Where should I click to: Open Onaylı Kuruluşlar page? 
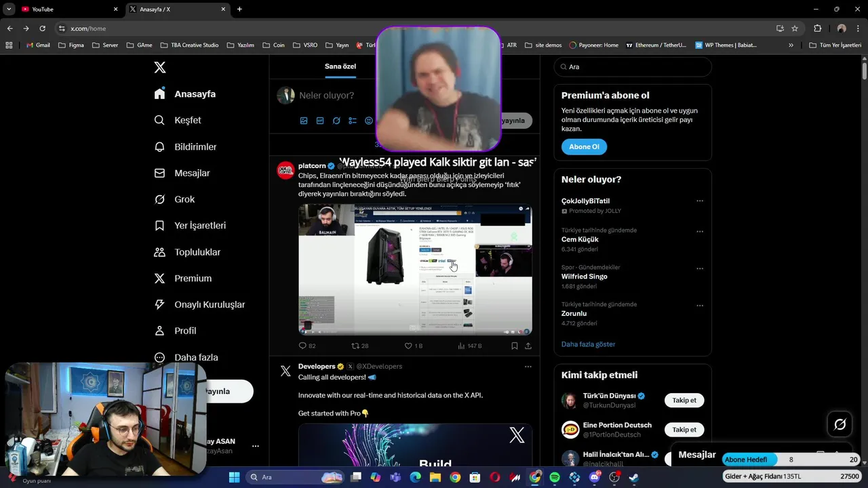[x=199, y=304]
